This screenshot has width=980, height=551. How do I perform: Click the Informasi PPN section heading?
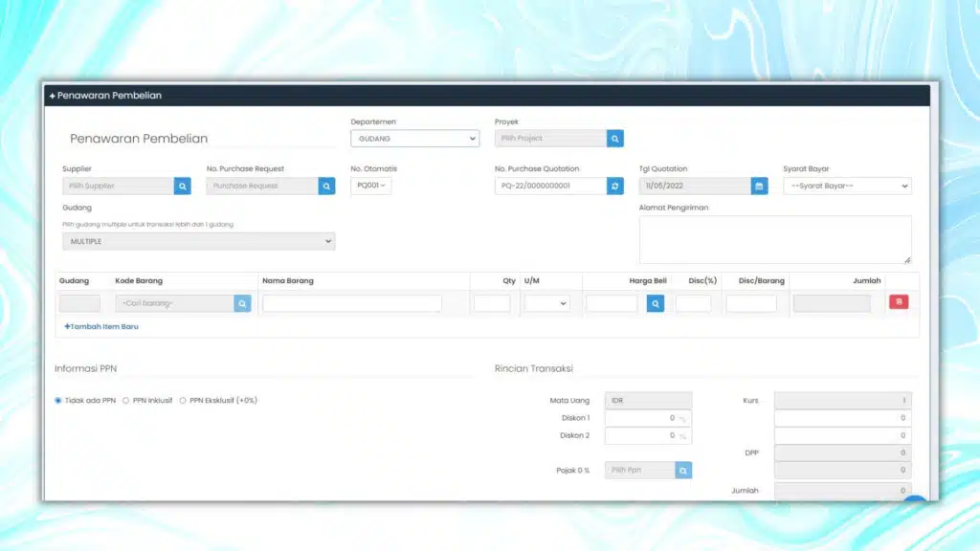pos(85,368)
